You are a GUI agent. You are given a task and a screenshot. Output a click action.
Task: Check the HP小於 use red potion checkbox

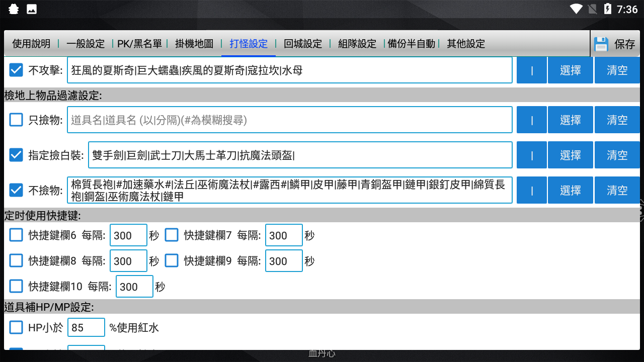coord(17,328)
